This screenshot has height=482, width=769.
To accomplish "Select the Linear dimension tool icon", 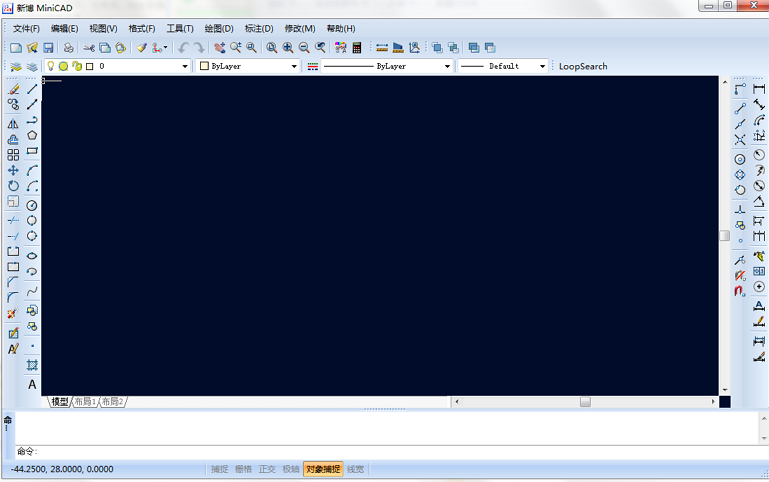I will click(x=759, y=89).
